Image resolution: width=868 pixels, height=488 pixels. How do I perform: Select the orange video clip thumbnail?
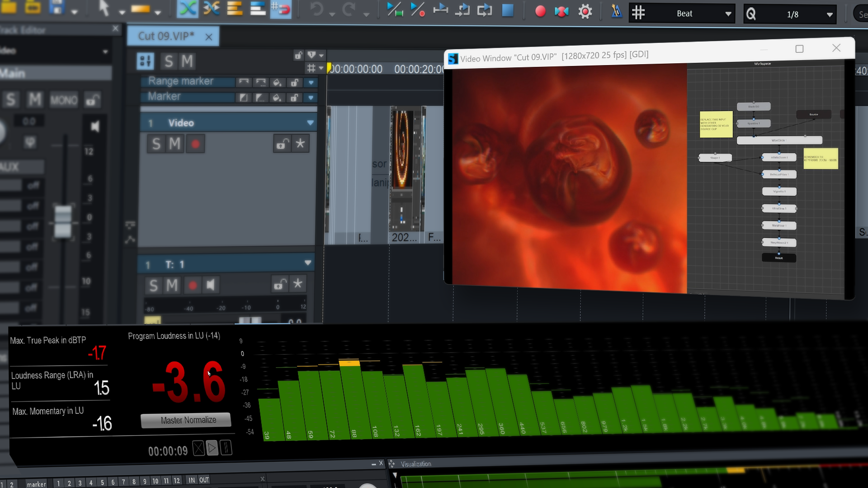pos(401,149)
